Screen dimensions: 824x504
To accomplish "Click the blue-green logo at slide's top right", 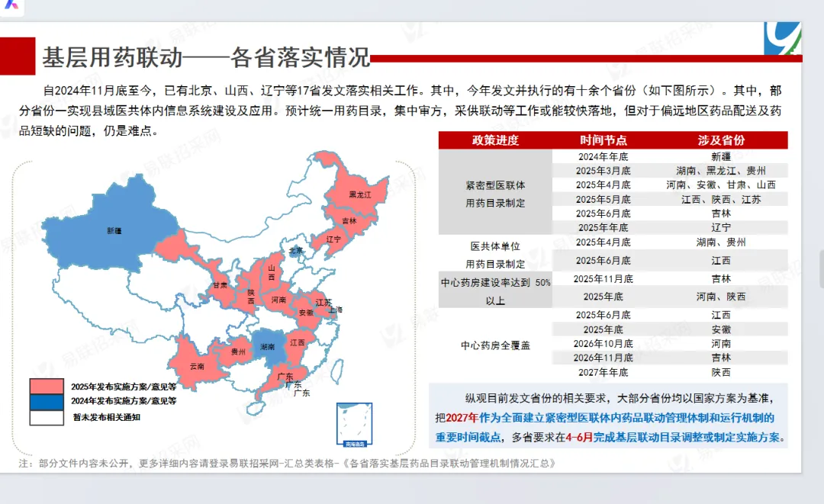I will point(783,38).
